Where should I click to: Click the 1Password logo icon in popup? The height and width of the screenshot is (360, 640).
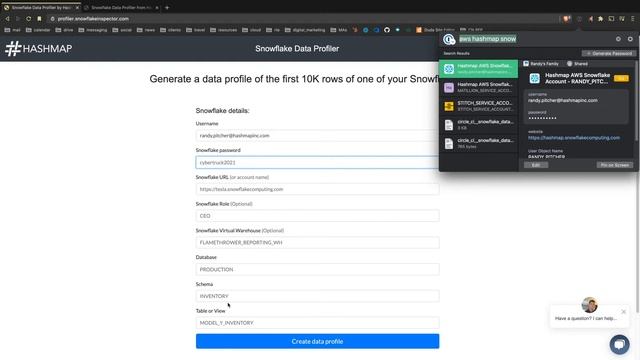pyautogui.click(x=449, y=39)
